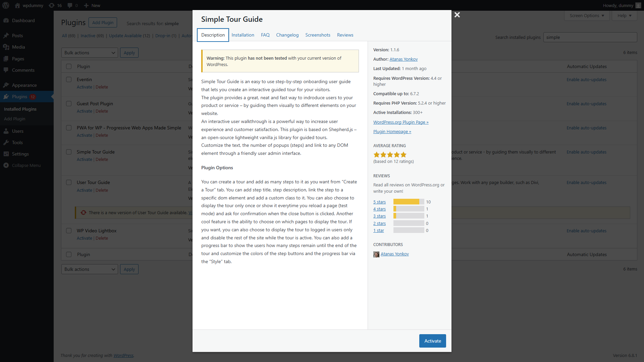Viewport: 644px width, 362px height.
Task: Open the WordPress link in the footer
Action: pos(123,355)
